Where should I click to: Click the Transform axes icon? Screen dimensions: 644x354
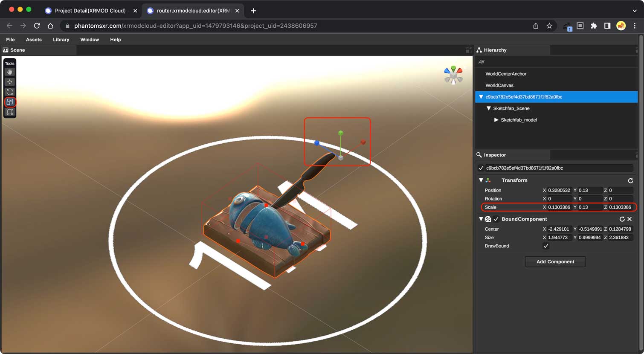488,180
